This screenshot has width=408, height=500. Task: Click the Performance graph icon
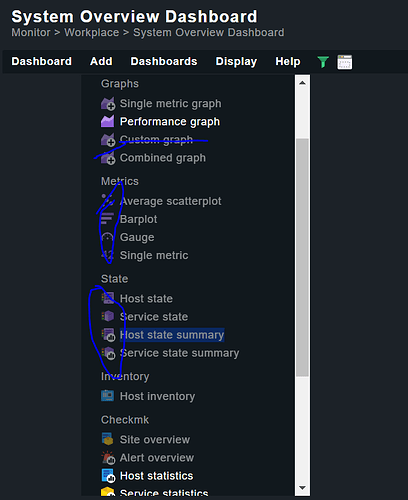click(108, 122)
